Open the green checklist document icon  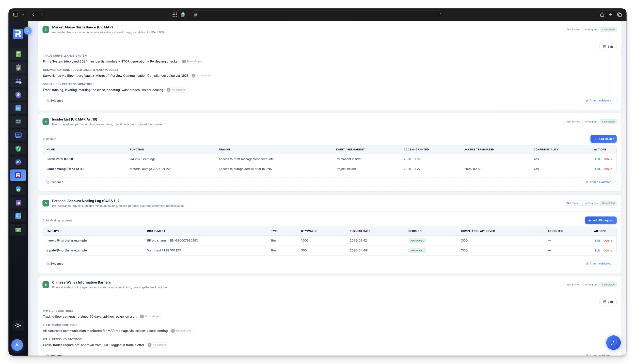[18, 54]
